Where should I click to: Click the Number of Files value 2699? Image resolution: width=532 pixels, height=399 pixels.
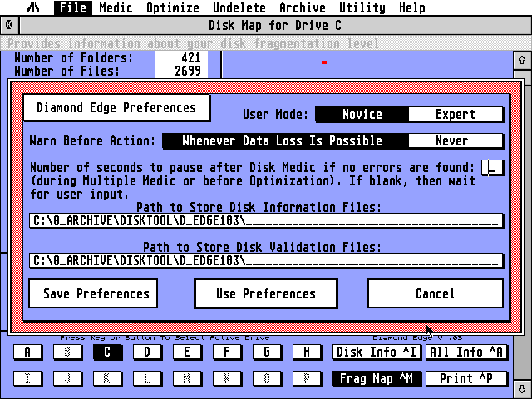(x=188, y=71)
